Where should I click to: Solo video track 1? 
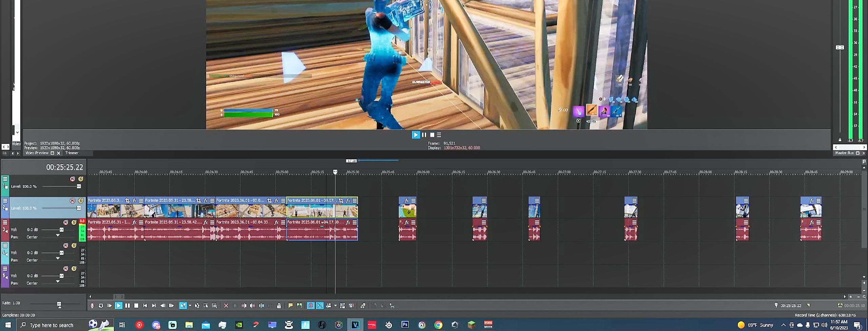pyautogui.click(x=81, y=179)
